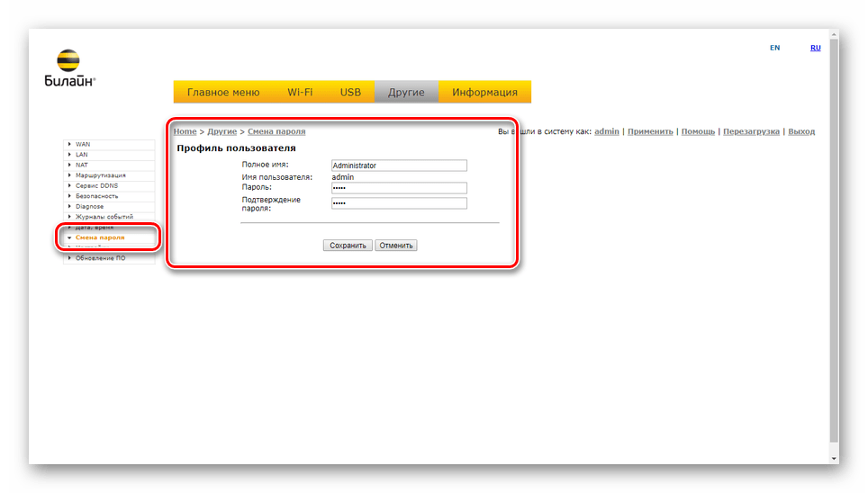Click the username value admin
This screenshot has width=868, height=493.
point(343,177)
